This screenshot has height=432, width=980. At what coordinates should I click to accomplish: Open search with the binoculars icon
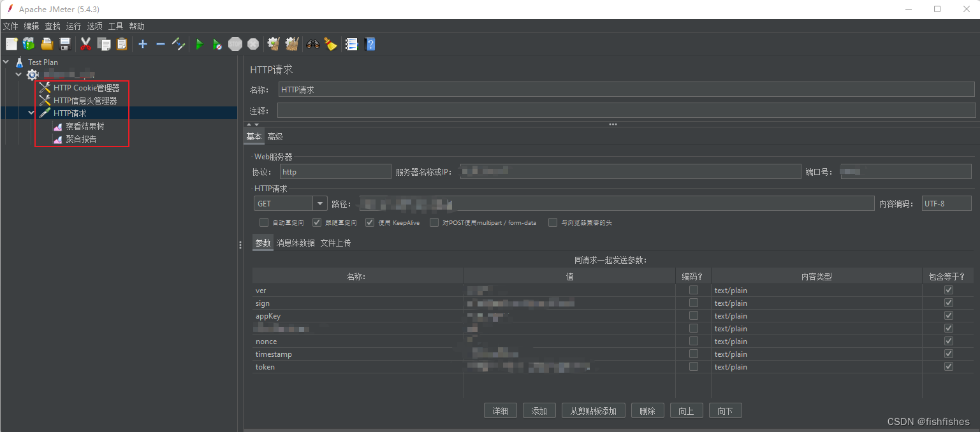[313, 44]
